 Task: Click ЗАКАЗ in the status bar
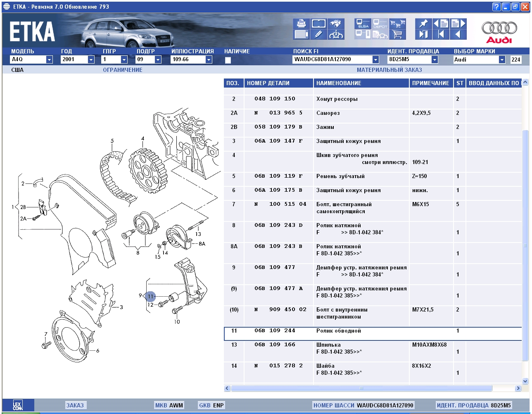75,405
